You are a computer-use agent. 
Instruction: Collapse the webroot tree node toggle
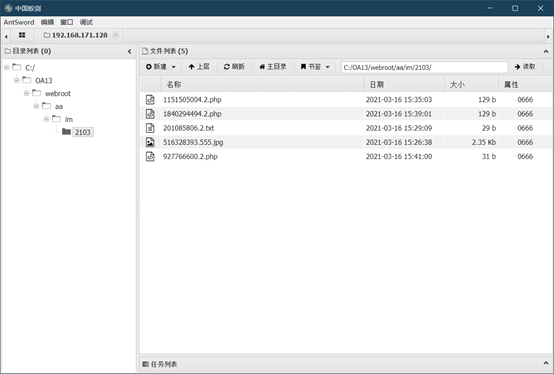pyautogui.click(x=26, y=93)
